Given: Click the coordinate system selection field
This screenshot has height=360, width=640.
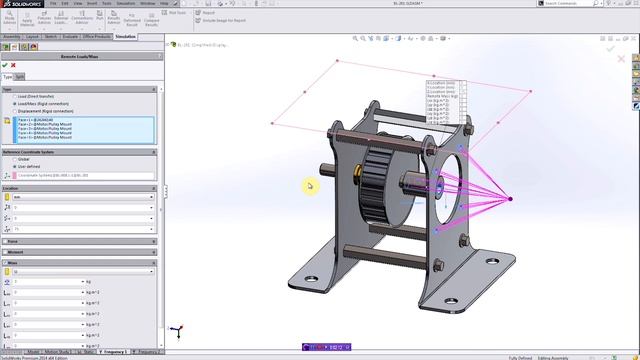Looking at the screenshot, I should pyautogui.click(x=83, y=176).
